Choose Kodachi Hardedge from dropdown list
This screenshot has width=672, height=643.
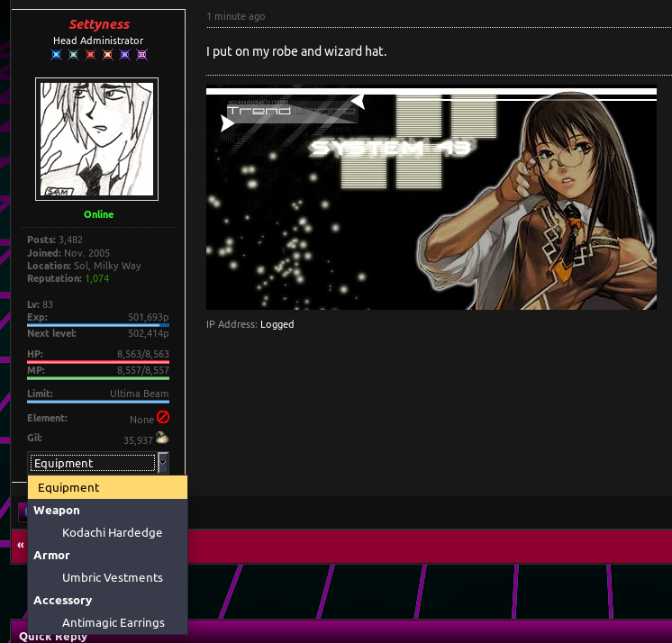pyautogui.click(x=113, y=532)
